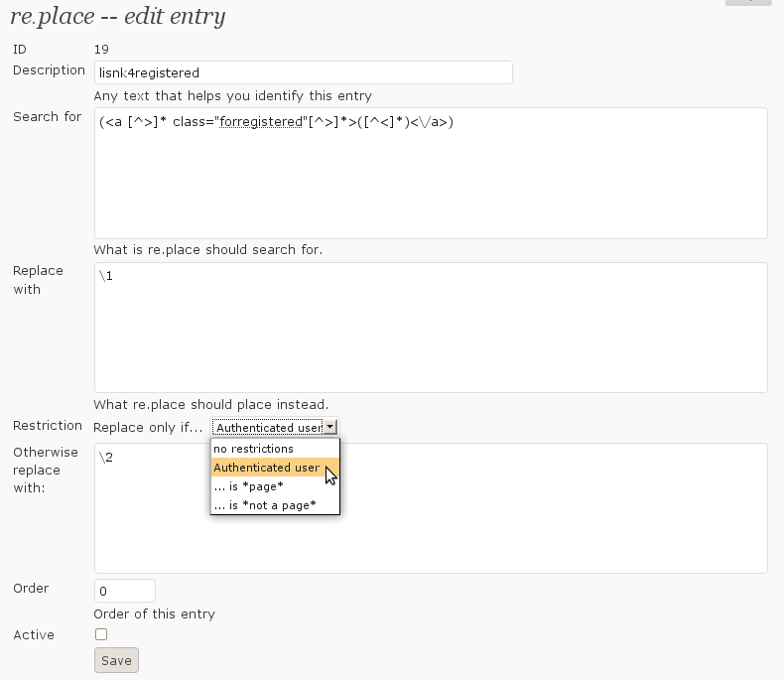Click the Restriction dropdown arrow
This screenshot has height=680, width=784.
coord(330,427)
